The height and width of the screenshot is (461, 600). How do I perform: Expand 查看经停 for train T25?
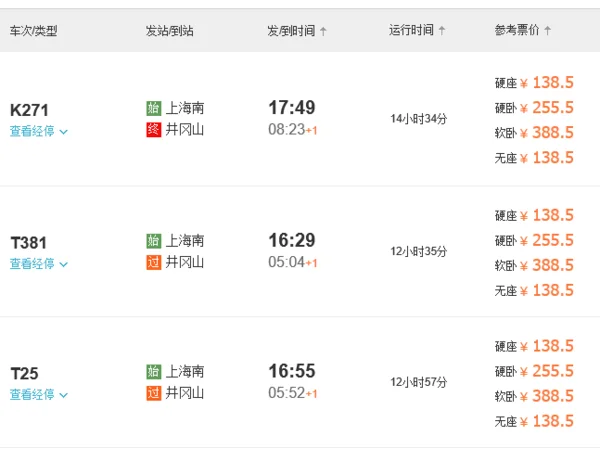coord(39,395)
